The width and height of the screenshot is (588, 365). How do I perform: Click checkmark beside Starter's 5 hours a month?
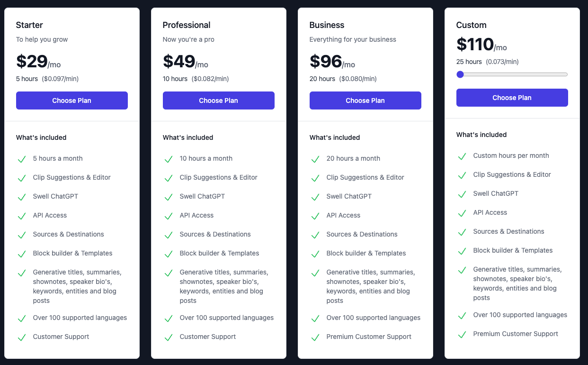point(21,159)
